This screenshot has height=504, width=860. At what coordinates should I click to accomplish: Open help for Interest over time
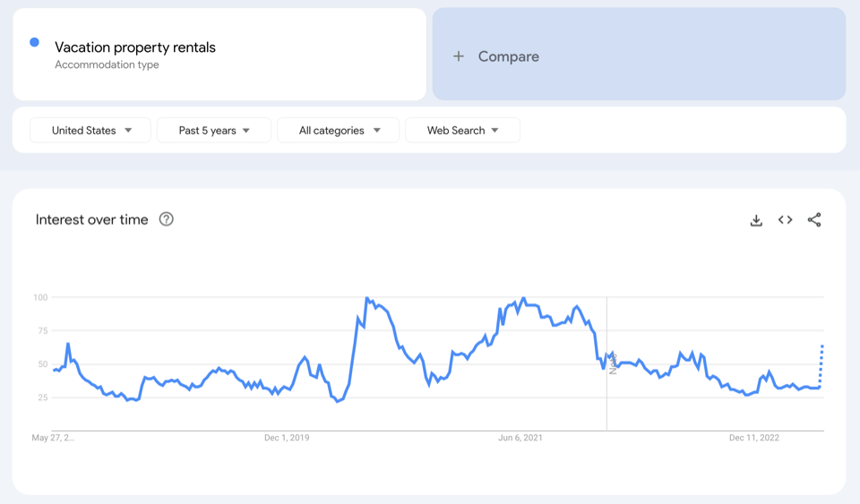coord(166,219)
